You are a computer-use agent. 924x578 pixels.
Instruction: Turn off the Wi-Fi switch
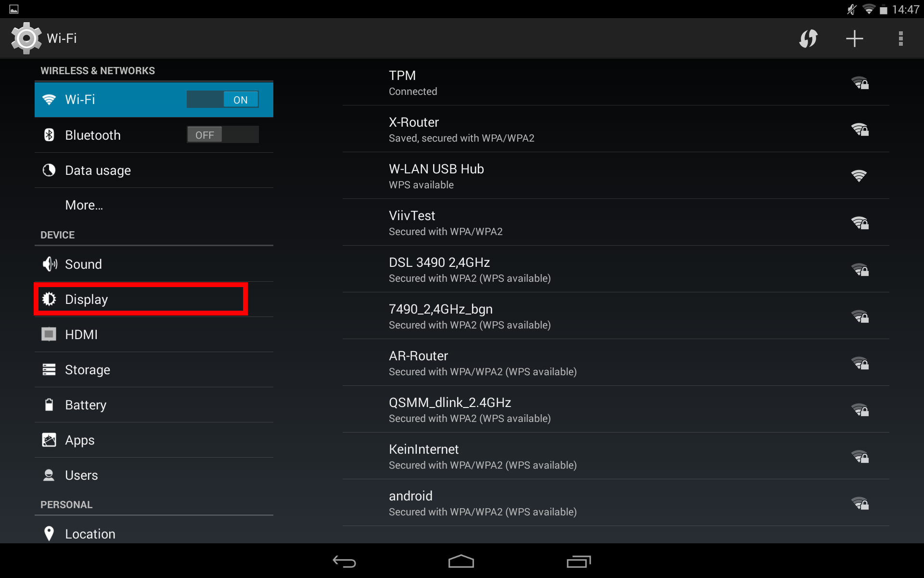(223, 100)
